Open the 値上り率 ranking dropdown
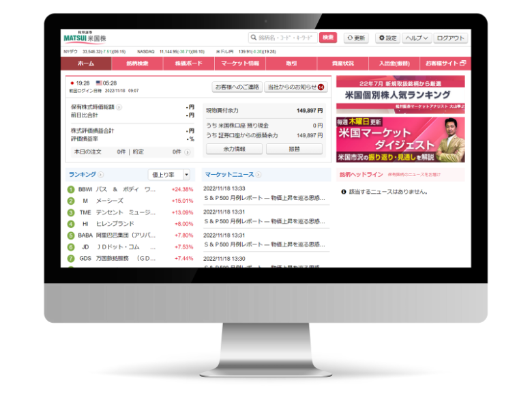This screenshot has width=532, height=400. point(169,175)
